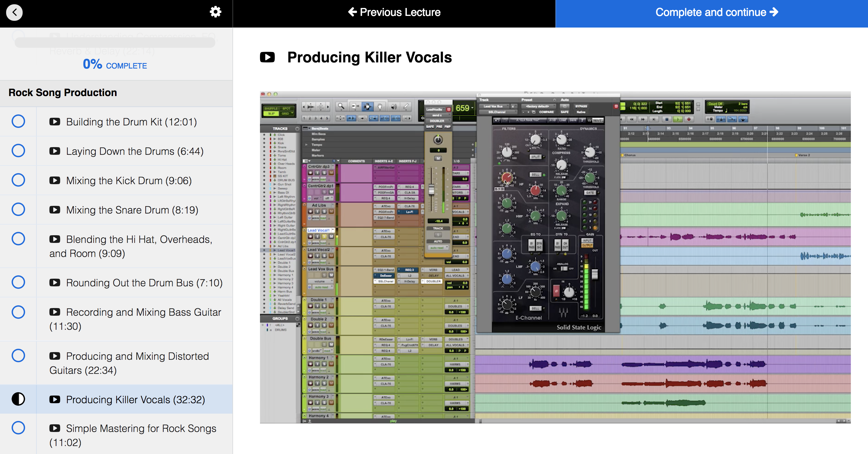Click the course progress bar above 0% complete

115,43
